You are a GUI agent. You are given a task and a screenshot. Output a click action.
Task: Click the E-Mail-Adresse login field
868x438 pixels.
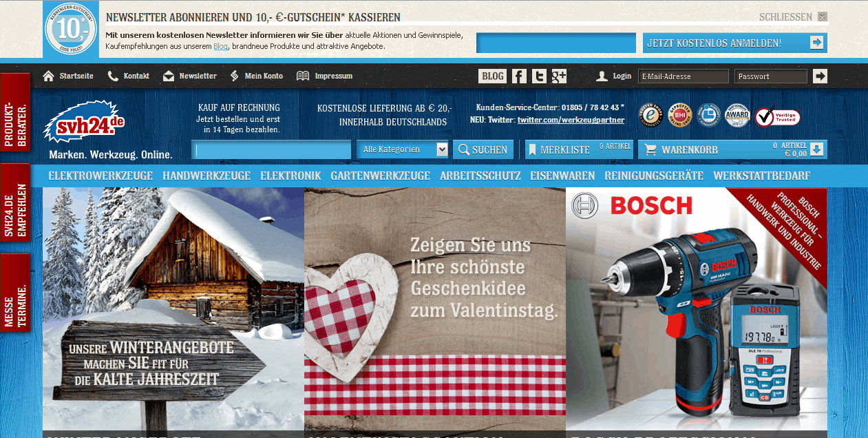(683, 76)
